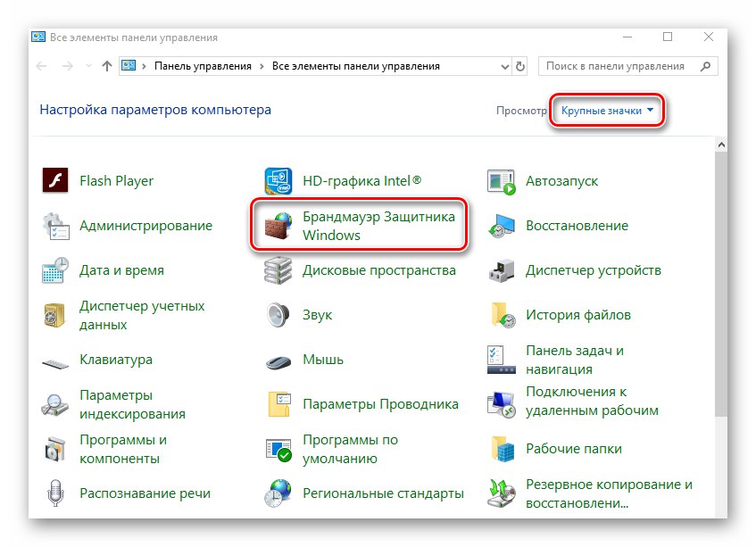Click the Клавиатура text link
This screenshot has width=756, height=547.
point(116,360)
